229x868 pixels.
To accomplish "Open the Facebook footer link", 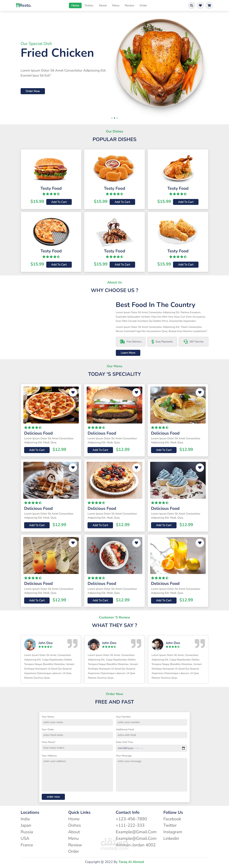I will (x=172, y=819).
